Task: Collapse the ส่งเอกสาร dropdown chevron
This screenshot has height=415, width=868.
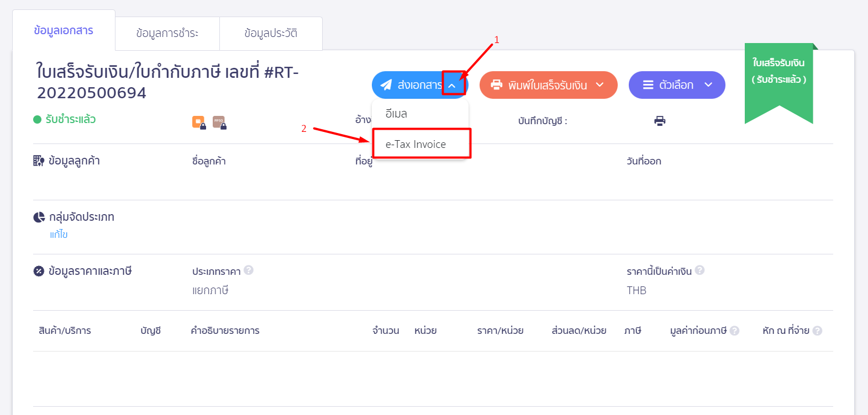Action: pyautogui.click(x=452, y=86)
